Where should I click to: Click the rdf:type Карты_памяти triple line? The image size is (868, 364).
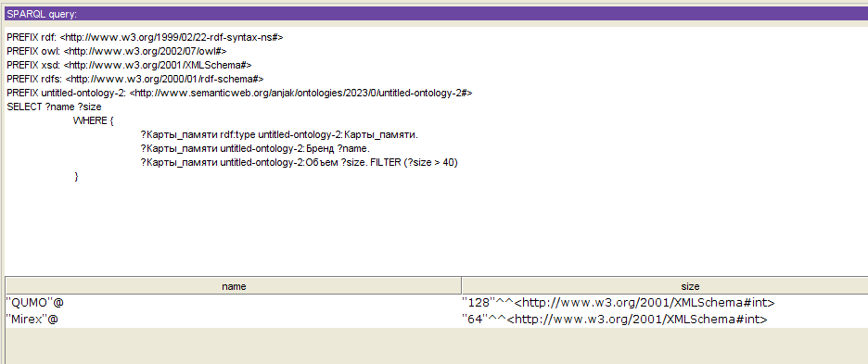[279, 135]
